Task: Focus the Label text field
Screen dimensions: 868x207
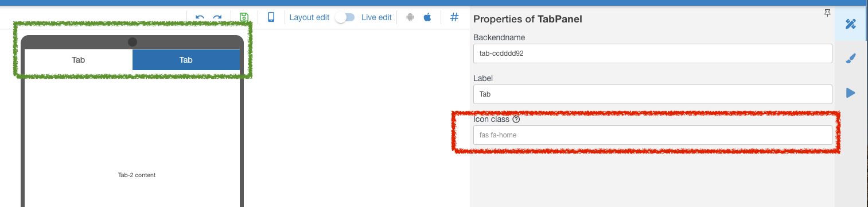Action: click(x=653, y=94)
